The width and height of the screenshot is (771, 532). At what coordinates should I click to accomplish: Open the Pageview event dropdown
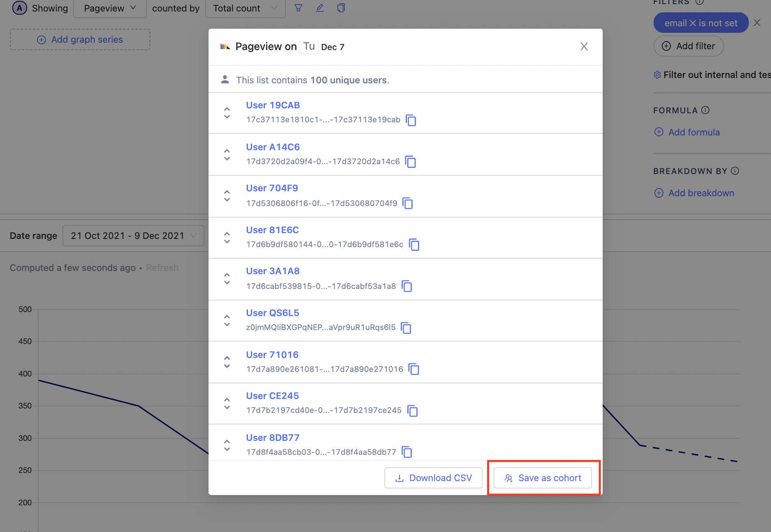(109, 8)
